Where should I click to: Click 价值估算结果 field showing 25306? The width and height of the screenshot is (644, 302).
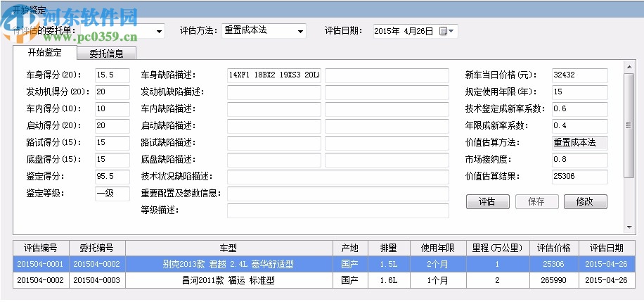579,177
